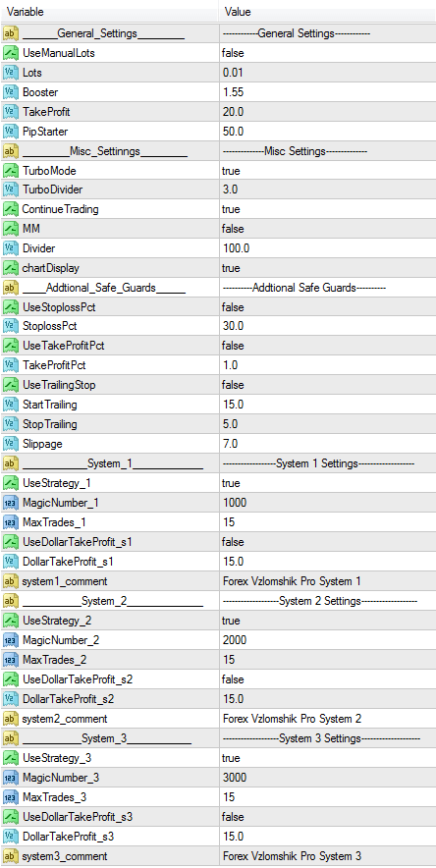Select the DollarTakeProfit_s3 variable name

pyautogui.click(x=69, y=837)
